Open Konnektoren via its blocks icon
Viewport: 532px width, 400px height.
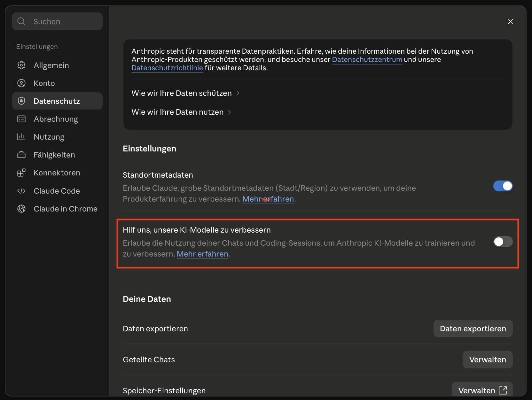(x=21, y=173)
